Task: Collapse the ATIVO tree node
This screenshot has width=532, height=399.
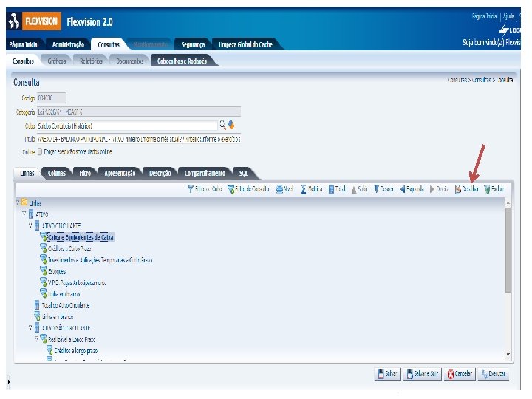Action: (x=24, y=214)
